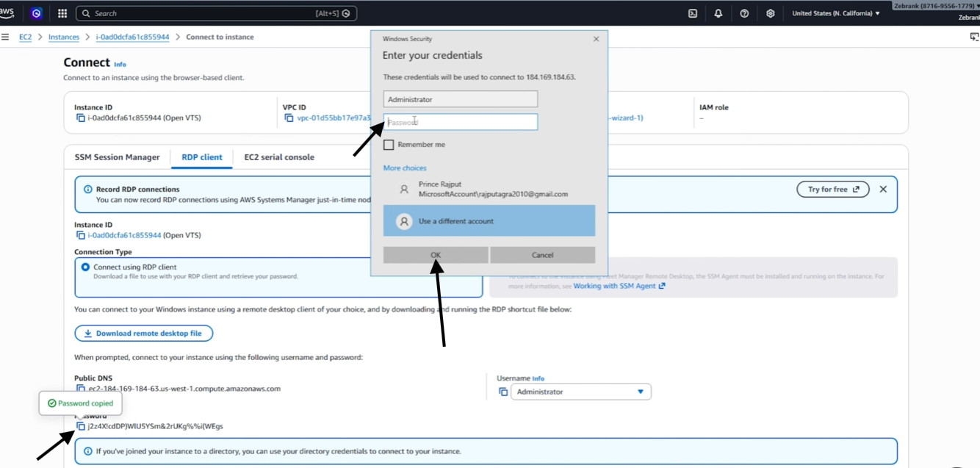
Task: Copy the Public DNS value
Action: 81,389
